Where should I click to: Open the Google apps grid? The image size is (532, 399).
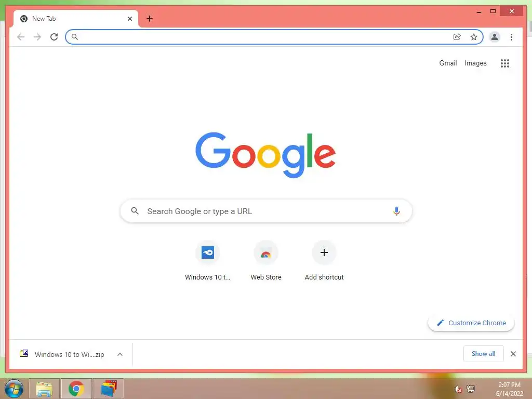point(505,63)
